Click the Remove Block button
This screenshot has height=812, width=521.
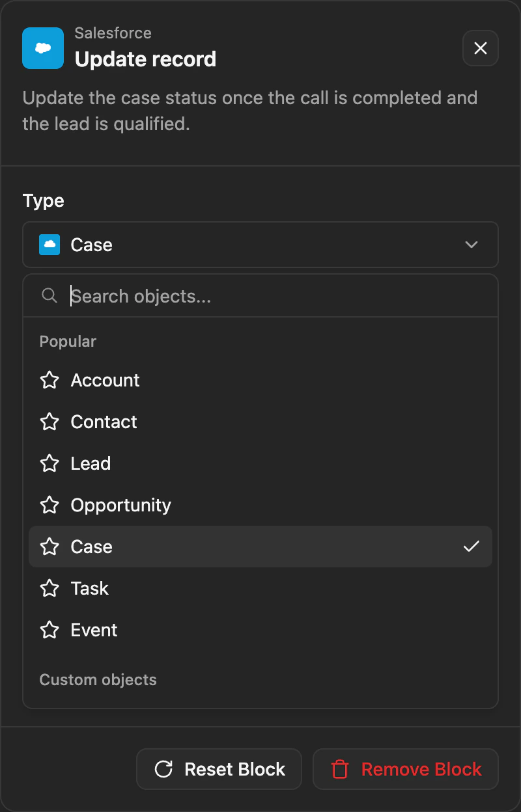(406, 769)
